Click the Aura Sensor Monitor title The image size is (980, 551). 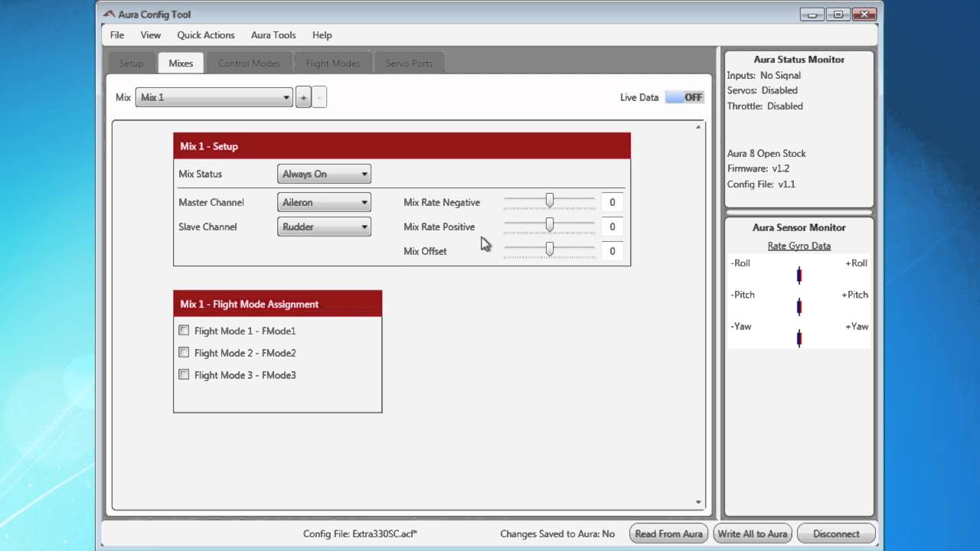799,227
